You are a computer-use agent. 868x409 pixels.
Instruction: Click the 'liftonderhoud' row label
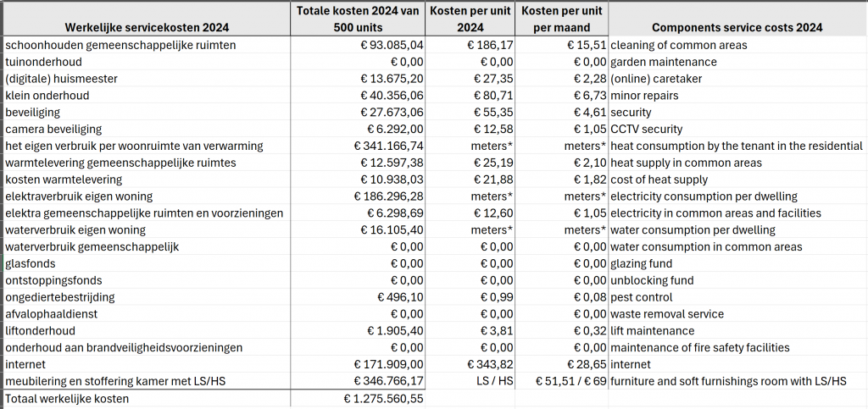click(x=146, y=331)
